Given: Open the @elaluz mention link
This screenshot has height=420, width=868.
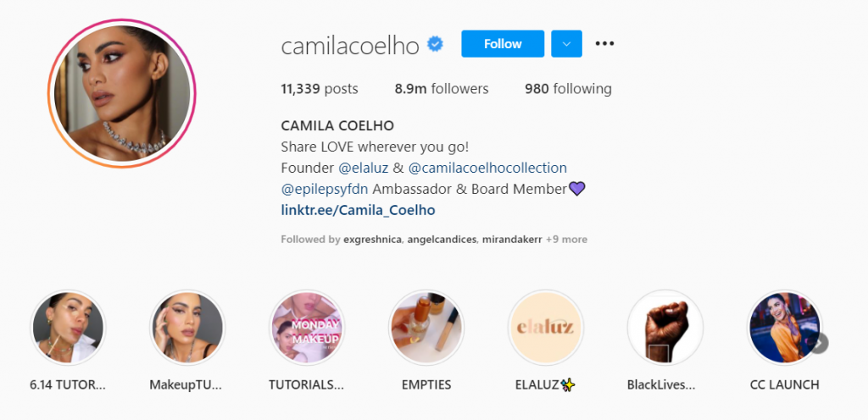Looking at the screenshot, I should 363,168.
